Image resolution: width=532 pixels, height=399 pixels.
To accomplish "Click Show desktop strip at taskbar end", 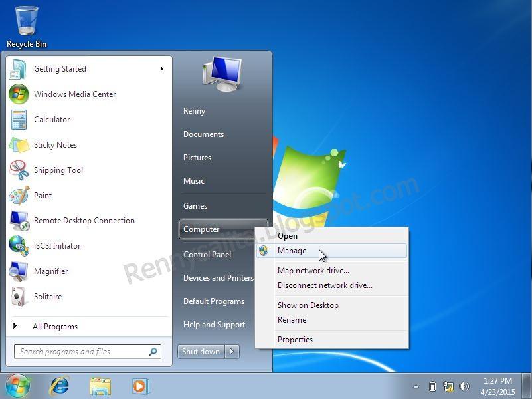I will click(x=527, y=386).
